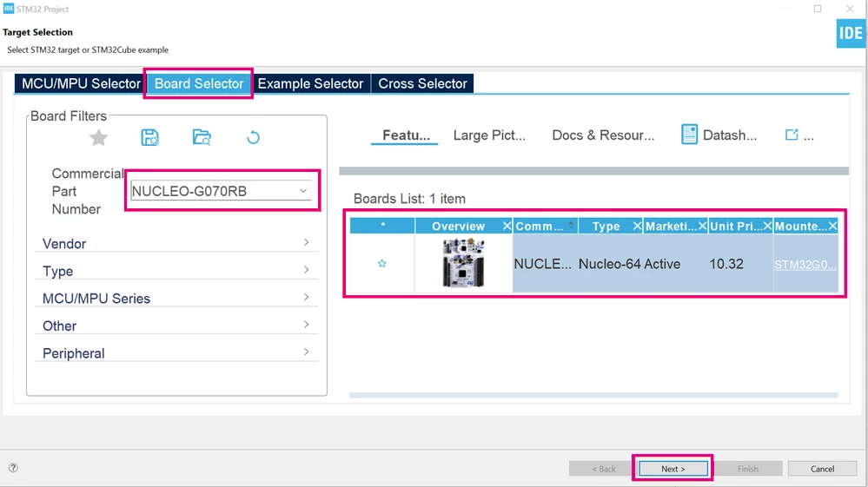
Task: Remove the Unit Price column
Action: click(767, 226)
